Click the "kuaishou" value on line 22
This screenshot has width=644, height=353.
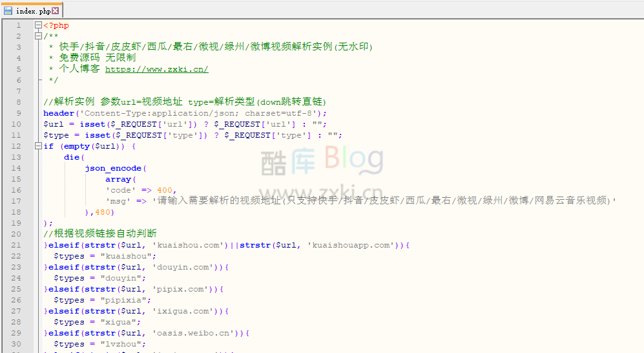coord(126,256)
